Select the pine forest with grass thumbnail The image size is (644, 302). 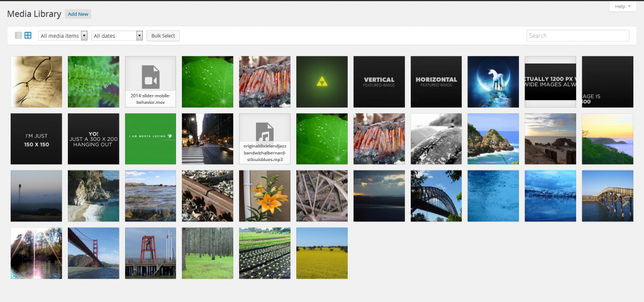(x=208, y=253)
